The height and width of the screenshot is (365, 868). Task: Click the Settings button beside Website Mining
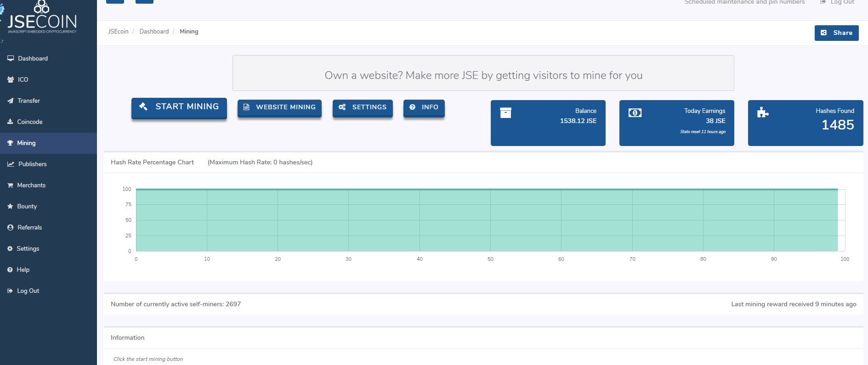[x=363, y=107]
